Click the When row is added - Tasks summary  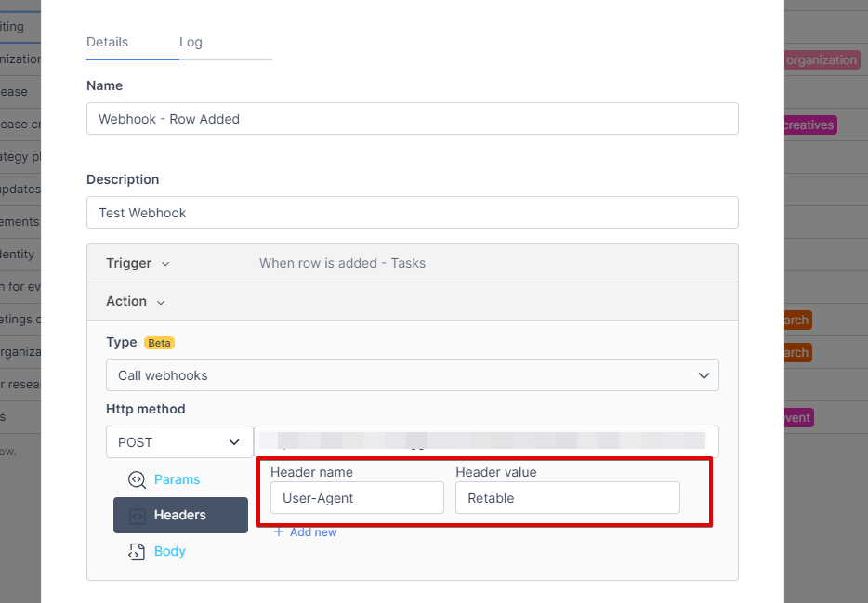click(342, 264)
